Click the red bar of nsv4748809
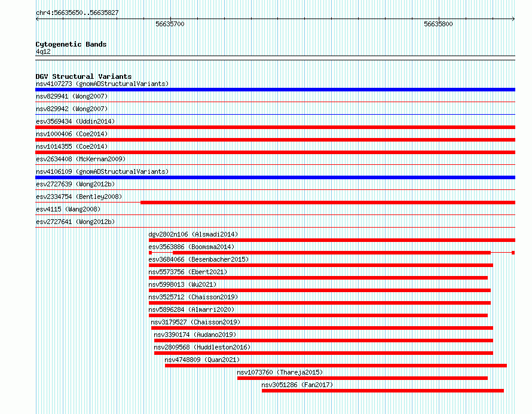This screenshot has height=414, width=532. (x=336, y=366)
